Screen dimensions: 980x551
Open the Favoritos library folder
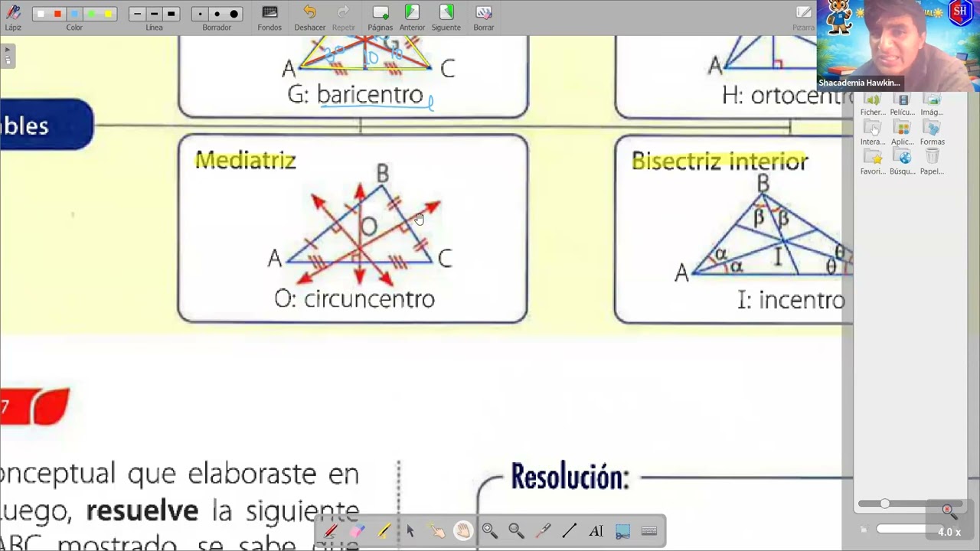coord(873,162)
